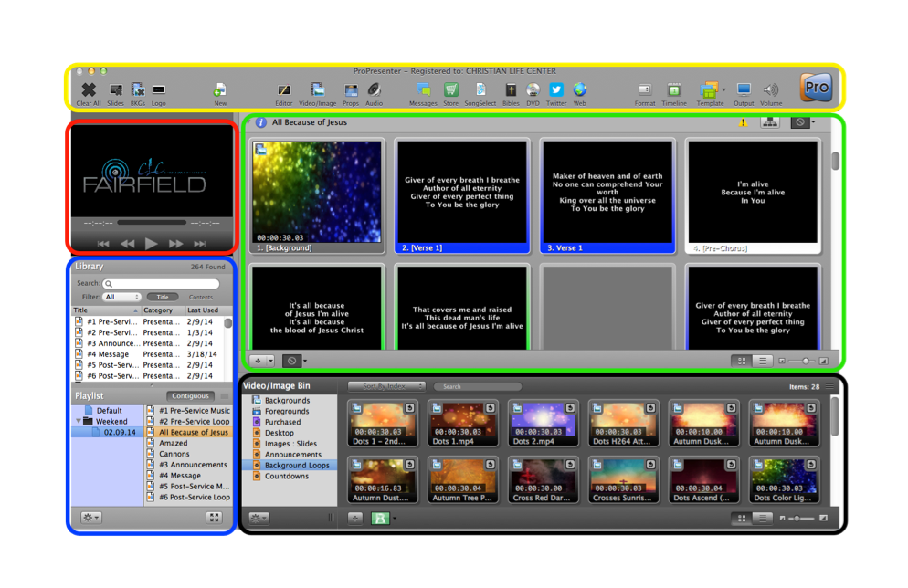
Task: Toggle the Video/Image bin from the toolbar
Action: [317, 90]
